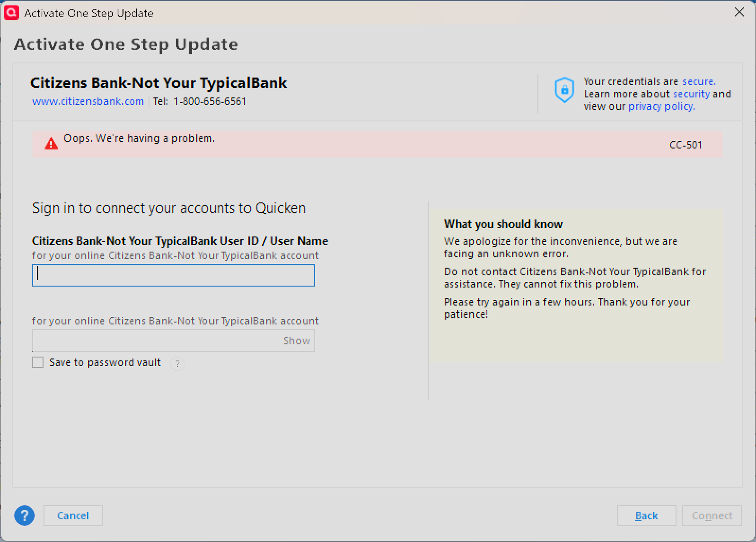Open the 'secure' credentials link
This screenshot has height=542, width=756.
pyautogui.click(x=699, y=81)
